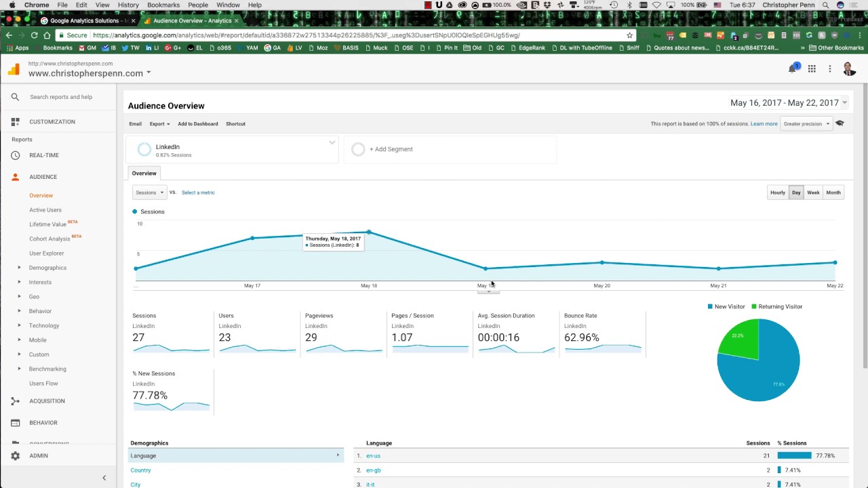
Task: Bookmark page with the star icon
Action: pyautogui.click(x=629, y=35)
